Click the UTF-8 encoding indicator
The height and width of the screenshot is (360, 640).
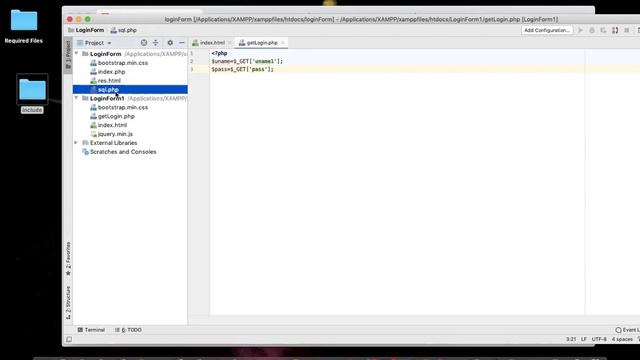(x=599, y=339)
